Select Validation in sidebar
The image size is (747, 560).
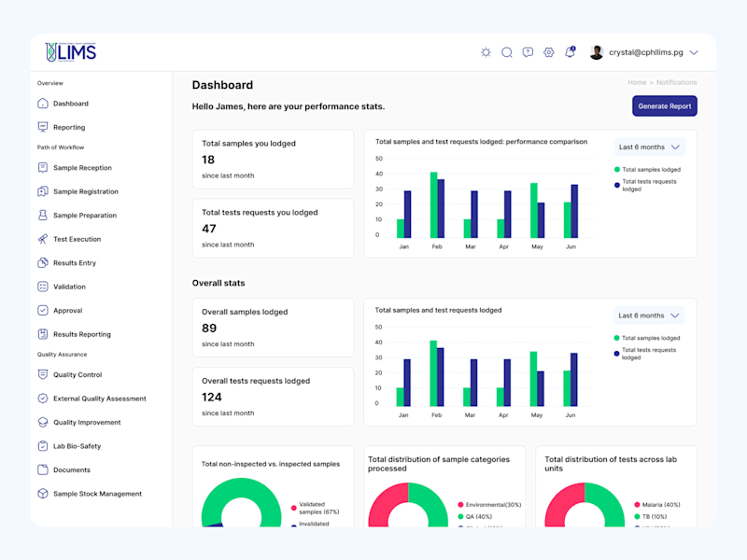point(69,287)
